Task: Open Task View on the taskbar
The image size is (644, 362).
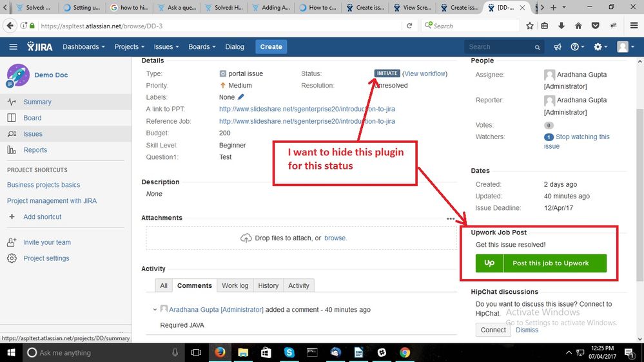Action: (x=197, y=352)
